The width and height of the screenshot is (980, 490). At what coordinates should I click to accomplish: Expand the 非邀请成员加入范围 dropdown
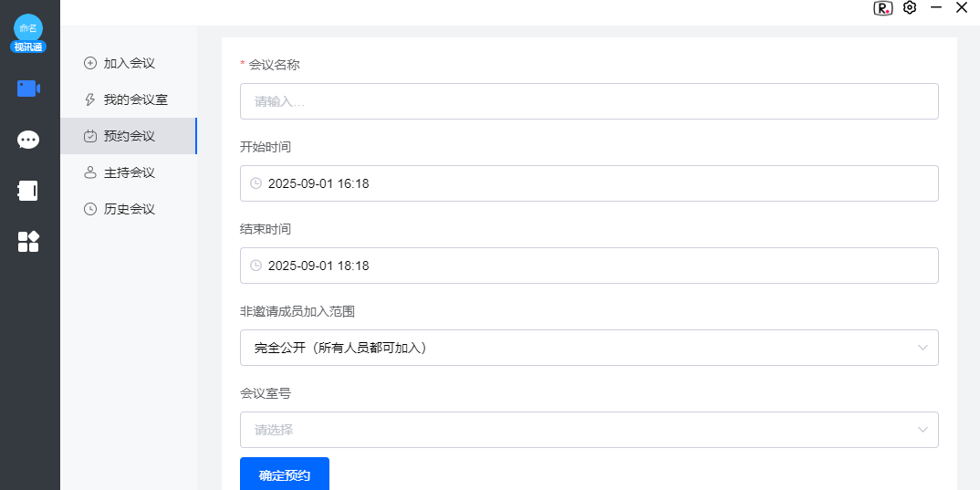coord(923,348)
